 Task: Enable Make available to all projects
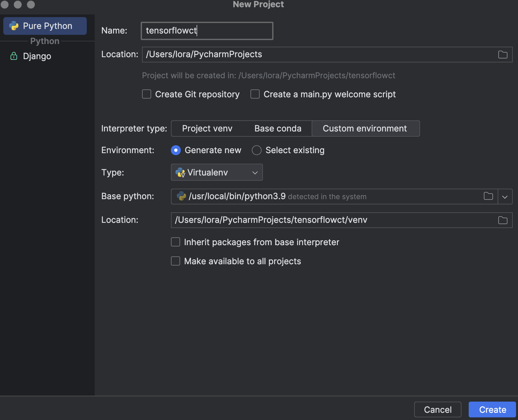coord(176,261)
